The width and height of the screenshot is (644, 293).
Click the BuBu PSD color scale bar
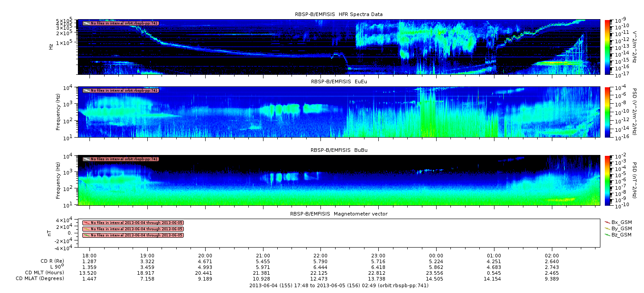pyautogui.click(x=607, y=180)
